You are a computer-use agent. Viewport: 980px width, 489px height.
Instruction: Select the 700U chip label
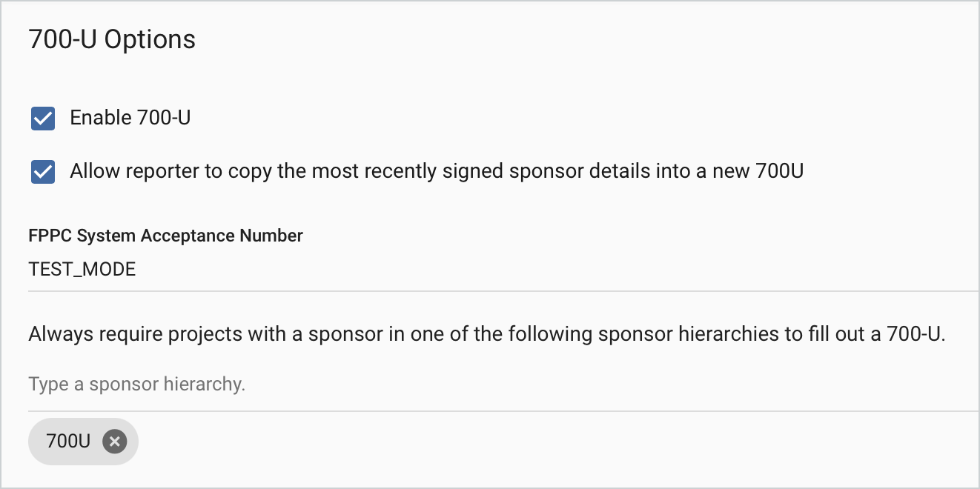pos(68,442)
